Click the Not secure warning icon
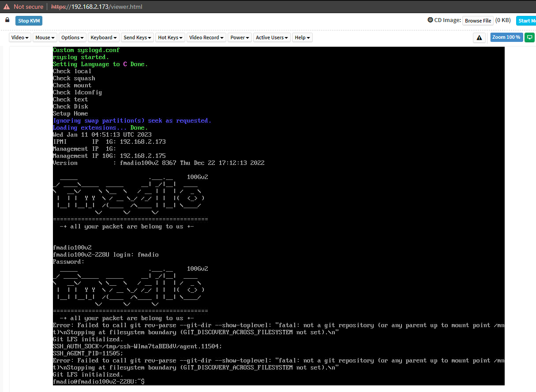 pos(7,7)
